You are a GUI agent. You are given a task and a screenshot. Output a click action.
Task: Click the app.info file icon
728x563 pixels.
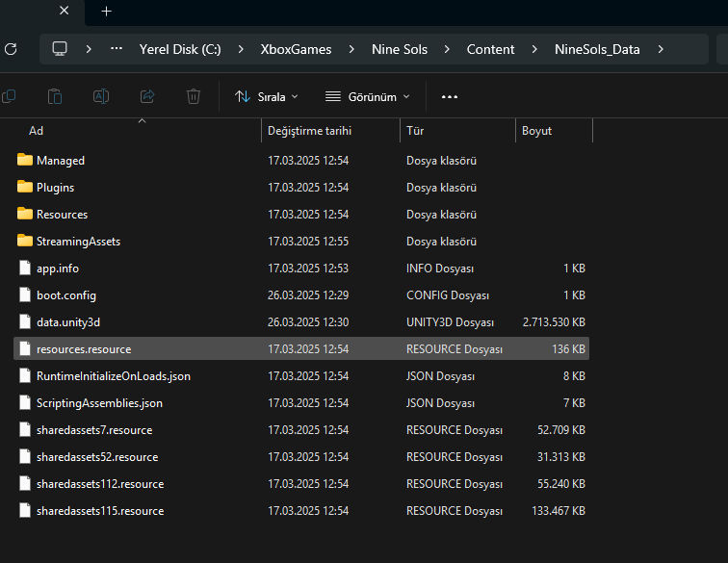[25, 268]
